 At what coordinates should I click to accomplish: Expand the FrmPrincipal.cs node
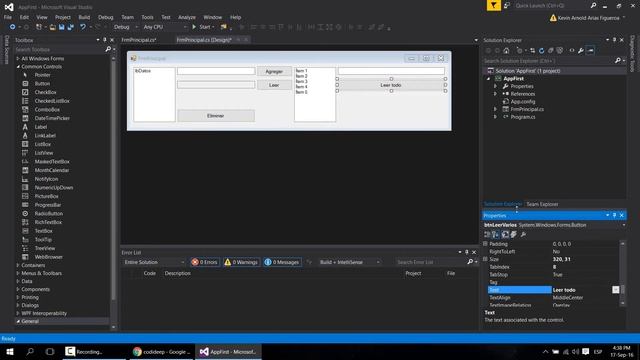pos(496,109)
